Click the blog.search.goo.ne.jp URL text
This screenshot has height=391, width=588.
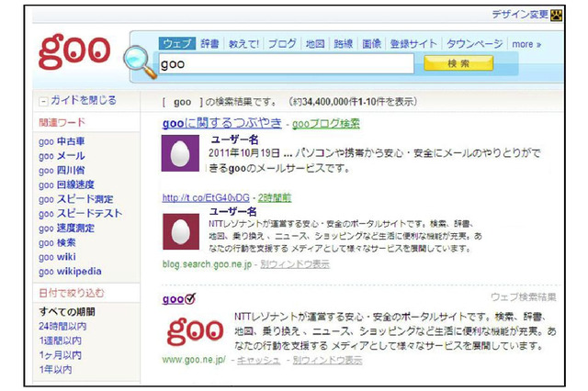point(207,264)
